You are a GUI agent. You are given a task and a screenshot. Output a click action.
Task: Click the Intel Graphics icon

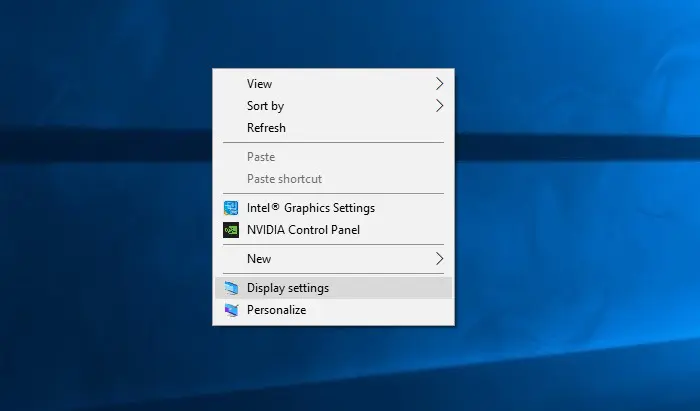click(231, 208)
